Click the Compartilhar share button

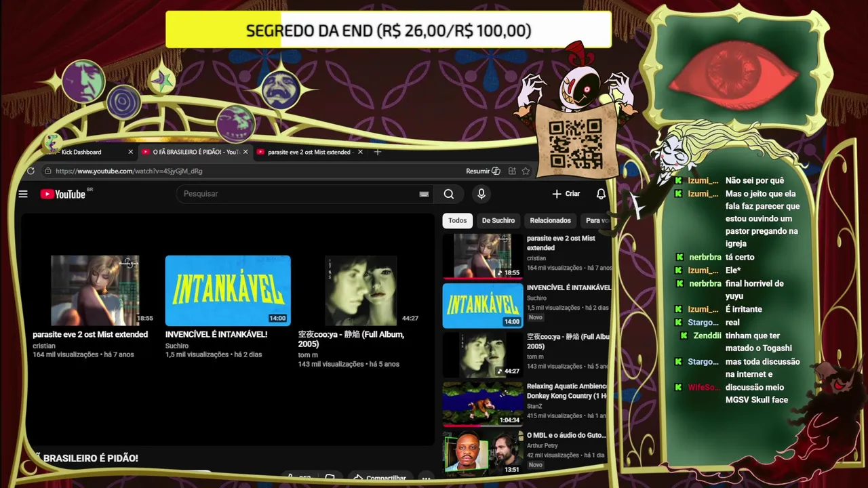tap(380, 478)
